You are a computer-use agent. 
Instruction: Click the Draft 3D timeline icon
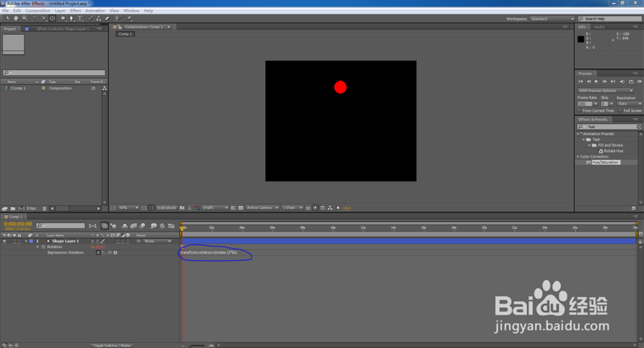click(x=113, y=226)
